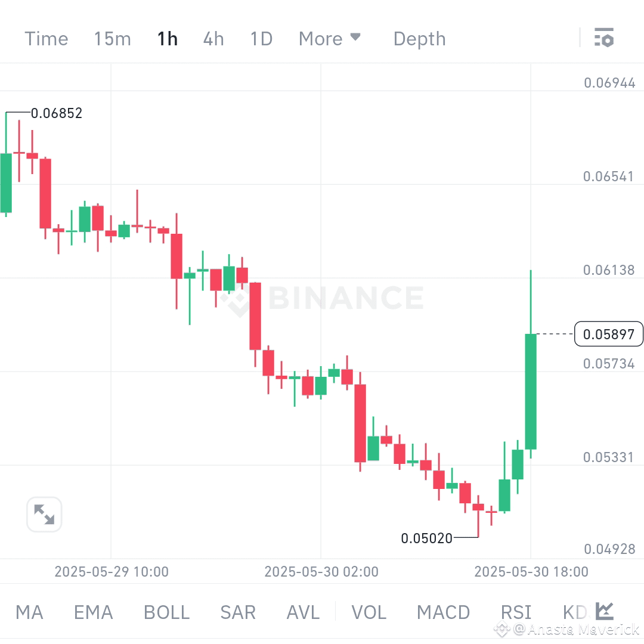Open the chart settings icon top right
Image resolution: width=644 pixels, height=644 pixels.
(x=605, y=38)
